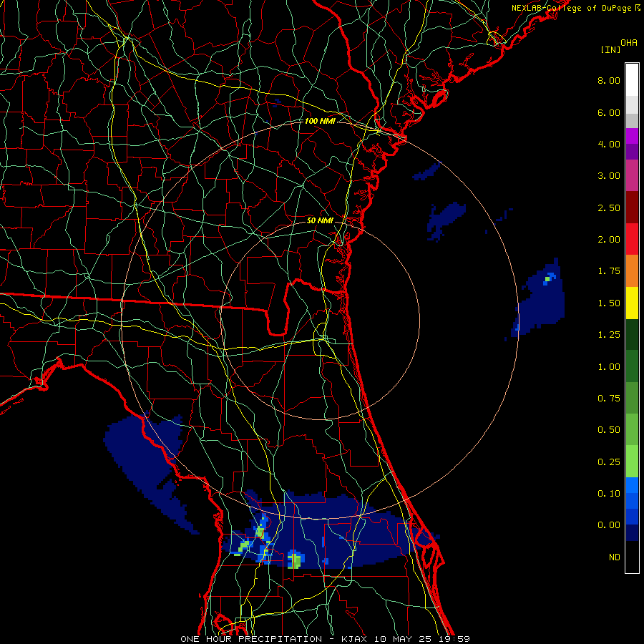Select the yellow legend swatch
This screenshot has width=644, height=644.
[x=632, y=303]
